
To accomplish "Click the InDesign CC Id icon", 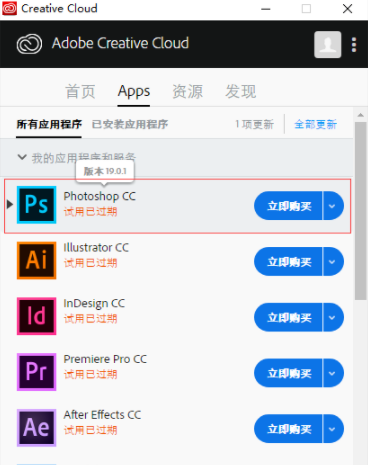I will coord(36,316).
